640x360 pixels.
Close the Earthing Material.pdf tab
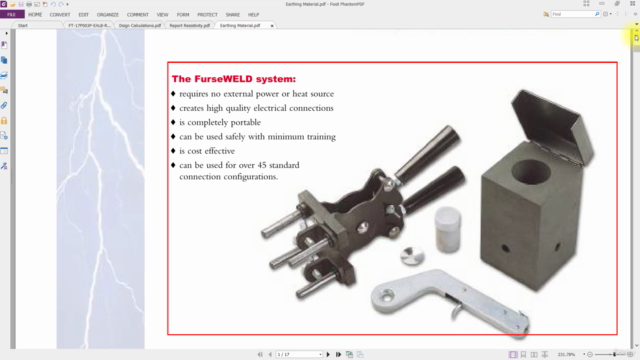272,26
